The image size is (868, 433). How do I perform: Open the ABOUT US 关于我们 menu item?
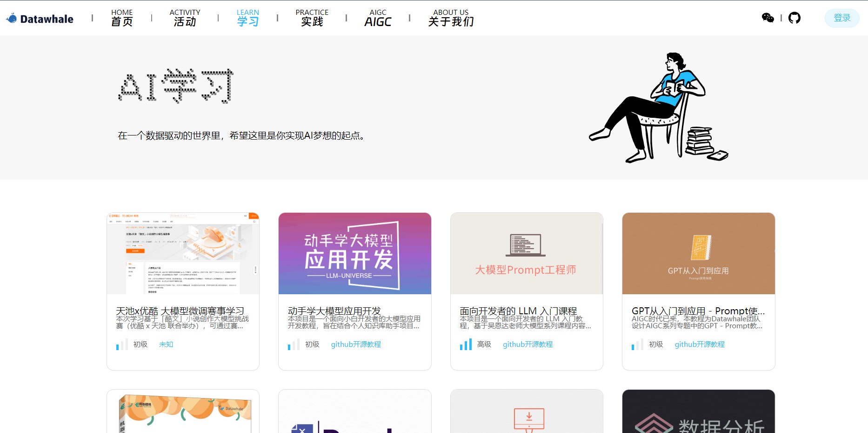[451, 18]
